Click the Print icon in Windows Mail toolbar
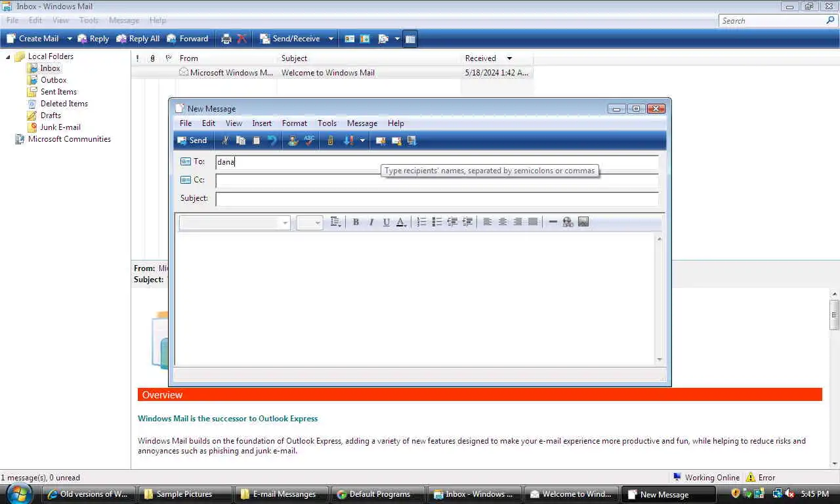 [226, 39]
